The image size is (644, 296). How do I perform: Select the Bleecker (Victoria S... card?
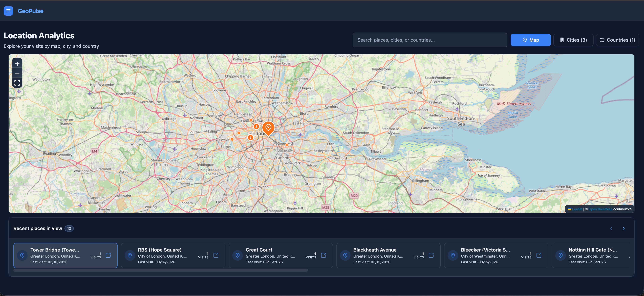coord(496,255)
